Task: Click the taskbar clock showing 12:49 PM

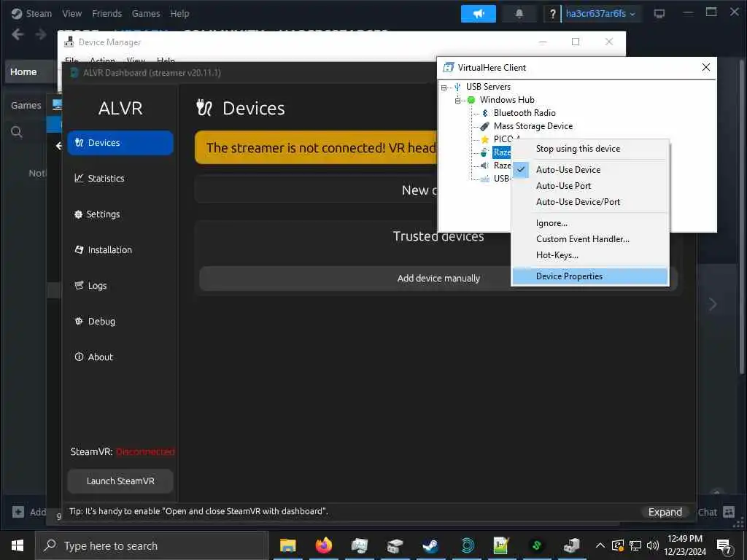Action: (x=684, y=545)
